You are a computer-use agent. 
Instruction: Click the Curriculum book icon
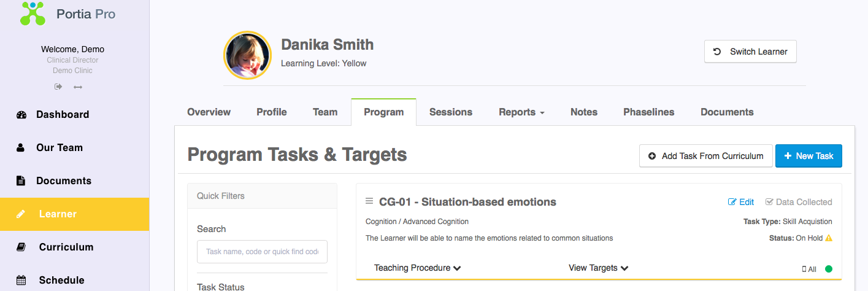tap(21, 247)
